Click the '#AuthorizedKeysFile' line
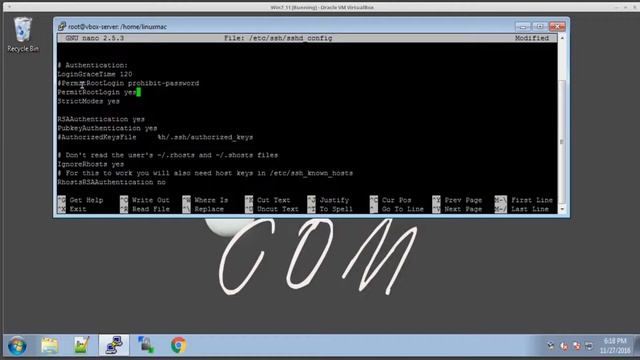 [155, 137]
